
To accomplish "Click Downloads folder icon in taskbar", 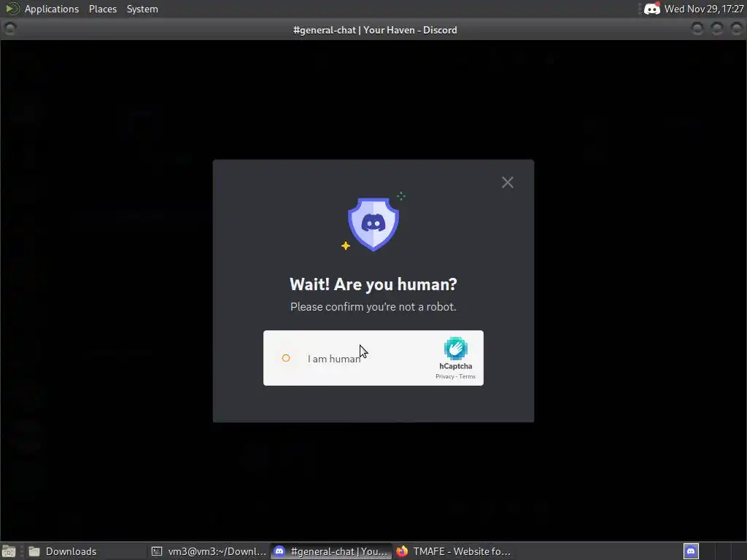I will click(x=34, y=551).
